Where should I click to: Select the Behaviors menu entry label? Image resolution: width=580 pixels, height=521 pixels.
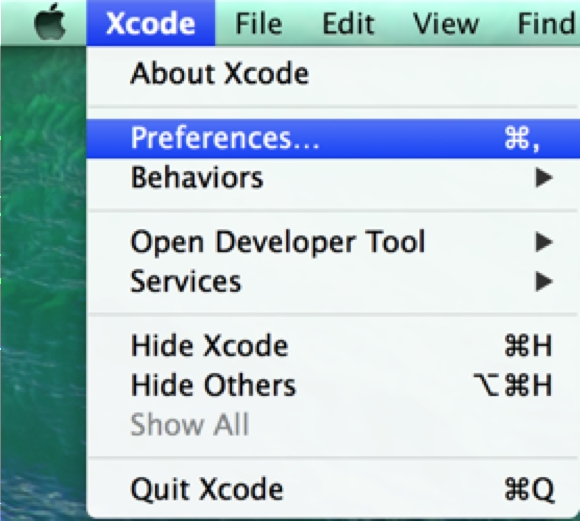(197, 178)
